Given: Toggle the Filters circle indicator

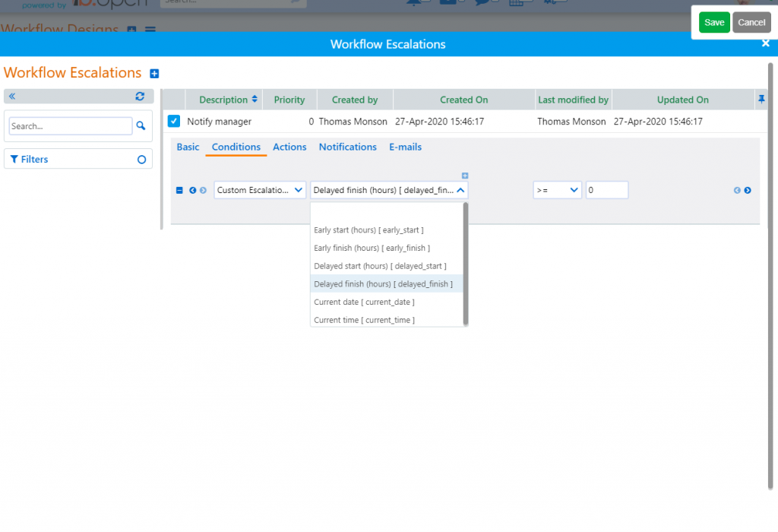Looking at the screenshot, I should pos(141,160).
